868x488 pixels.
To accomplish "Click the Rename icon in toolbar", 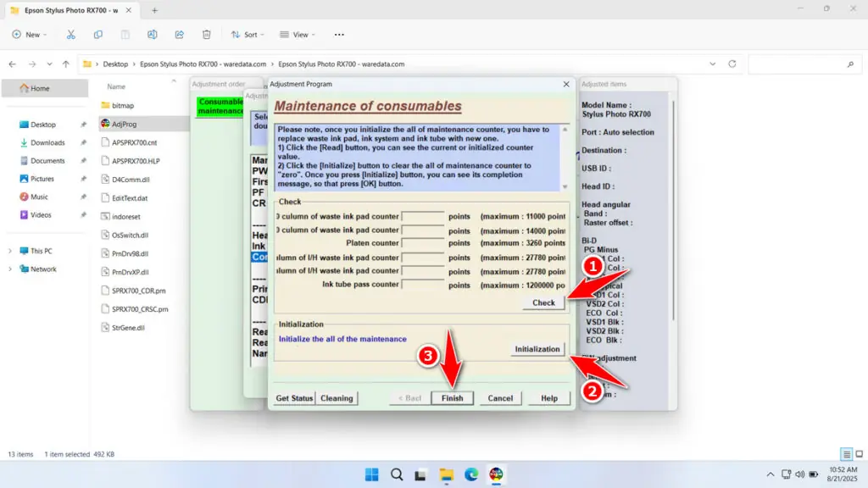I will (153, 35).
